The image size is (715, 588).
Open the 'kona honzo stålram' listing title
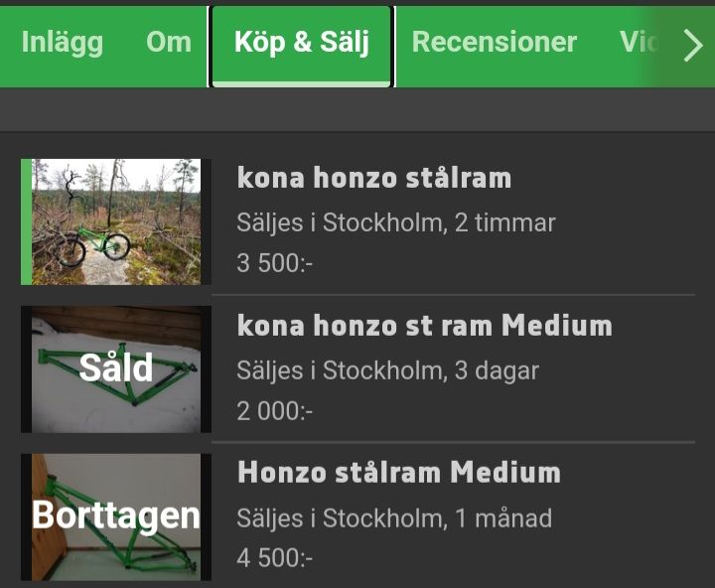pos(374,179)
